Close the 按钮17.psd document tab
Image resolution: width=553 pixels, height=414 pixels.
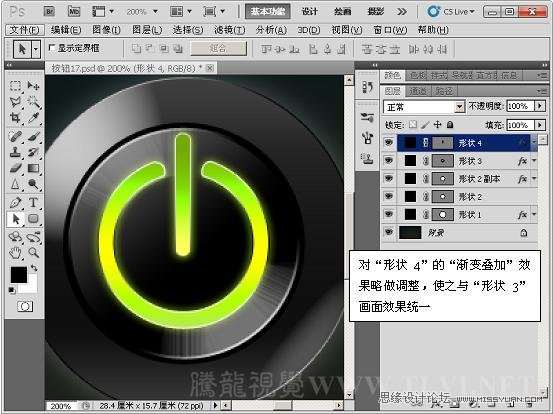[x=210, y=68]
